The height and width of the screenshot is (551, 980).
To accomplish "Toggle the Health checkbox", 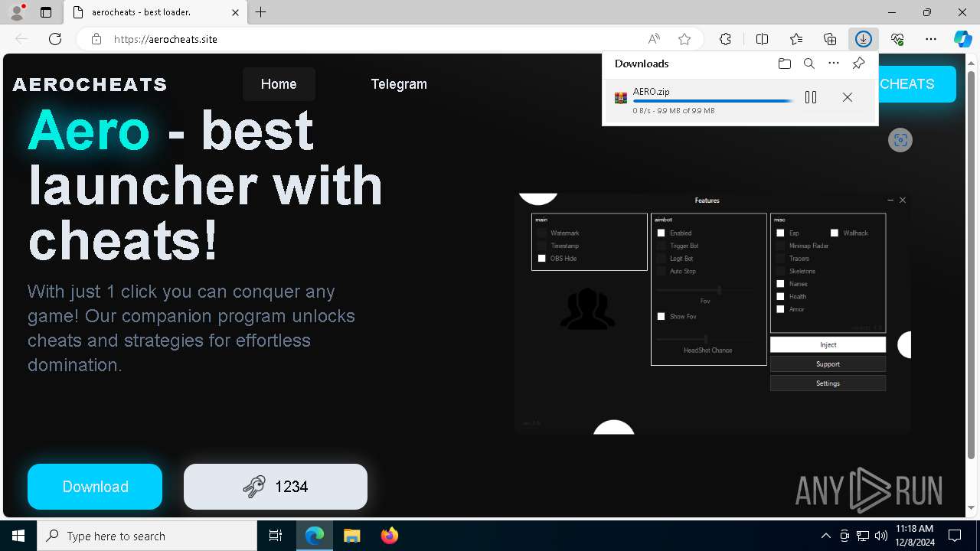I will [x=780, y=296].
